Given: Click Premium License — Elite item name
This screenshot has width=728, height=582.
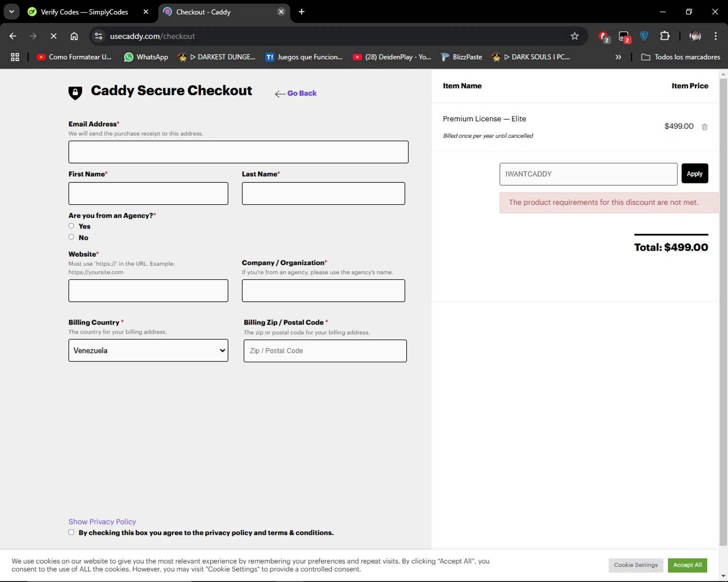Looking at the screenshot, I should 484,119.
